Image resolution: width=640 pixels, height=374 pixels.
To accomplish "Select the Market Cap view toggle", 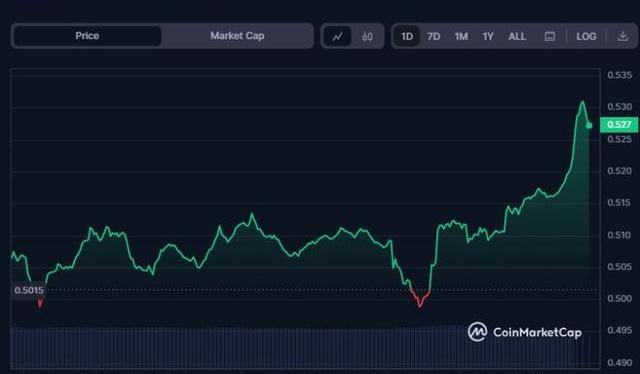I will (237, 36).
